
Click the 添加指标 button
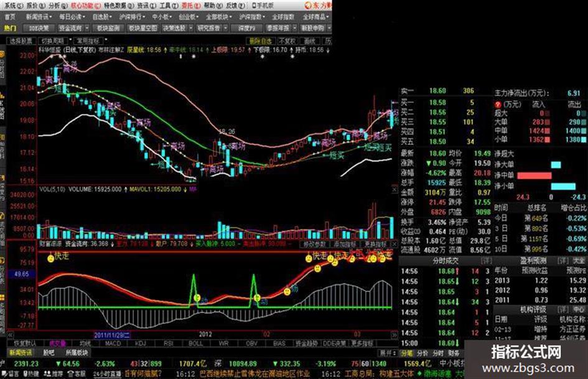click(345, 244)
